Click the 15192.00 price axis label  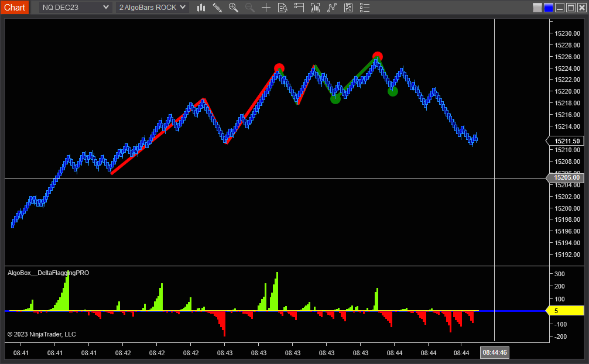pos(567,255)
